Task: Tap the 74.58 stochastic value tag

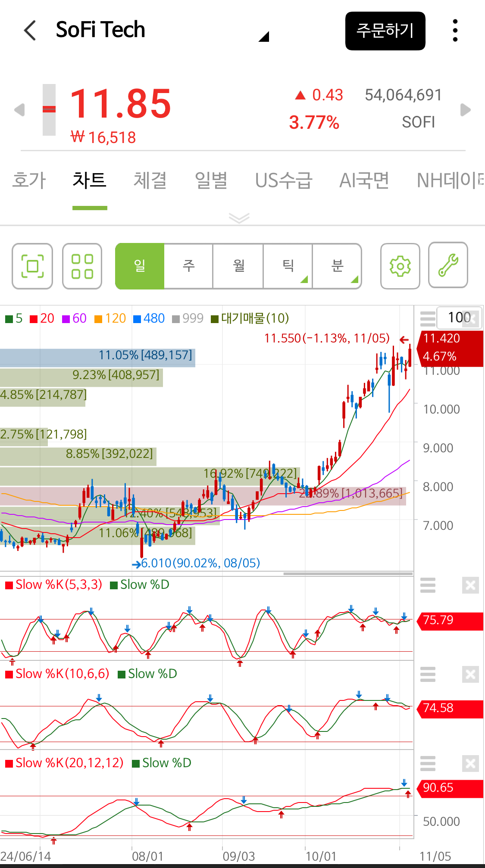Action: click(450, 708)
